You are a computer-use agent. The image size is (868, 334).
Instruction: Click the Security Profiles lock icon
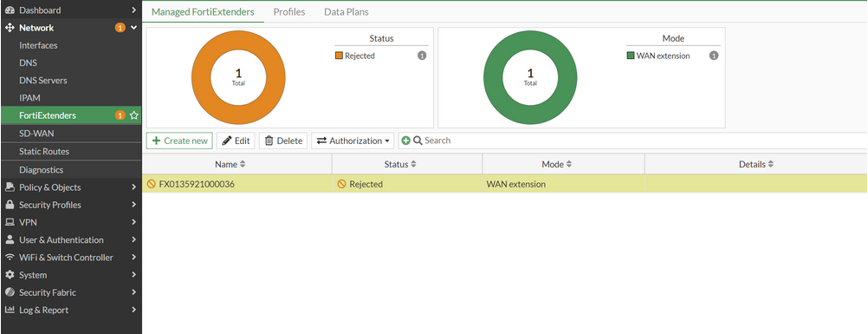[10, 205]
